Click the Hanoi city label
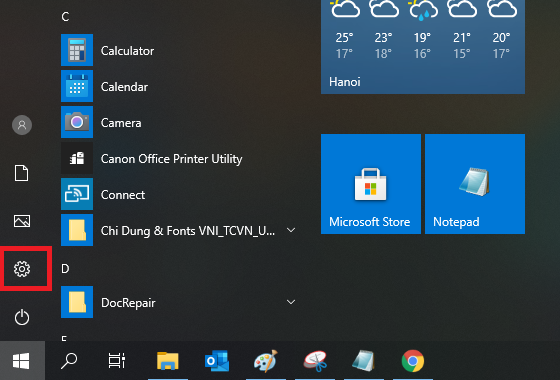 (345, 82)
